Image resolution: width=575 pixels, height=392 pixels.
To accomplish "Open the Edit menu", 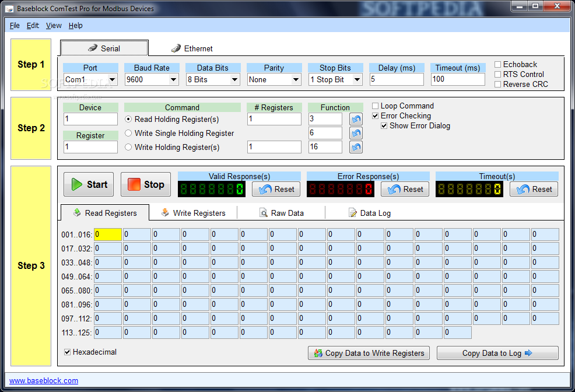I will [x=33, y=26].
